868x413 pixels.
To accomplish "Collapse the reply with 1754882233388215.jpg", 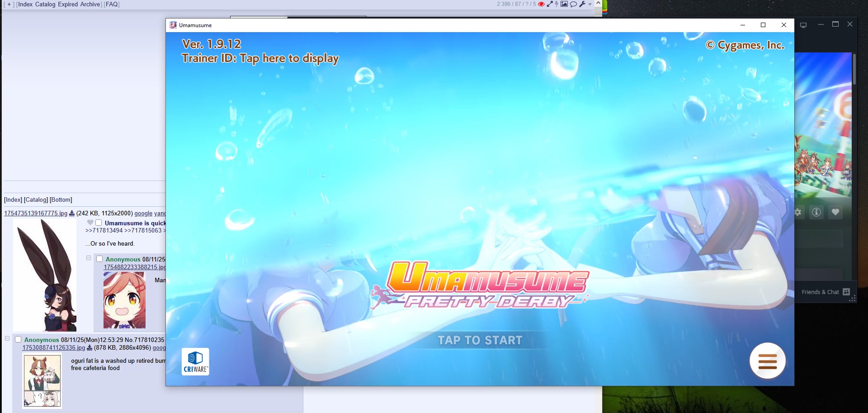I will tap(89, 258).
